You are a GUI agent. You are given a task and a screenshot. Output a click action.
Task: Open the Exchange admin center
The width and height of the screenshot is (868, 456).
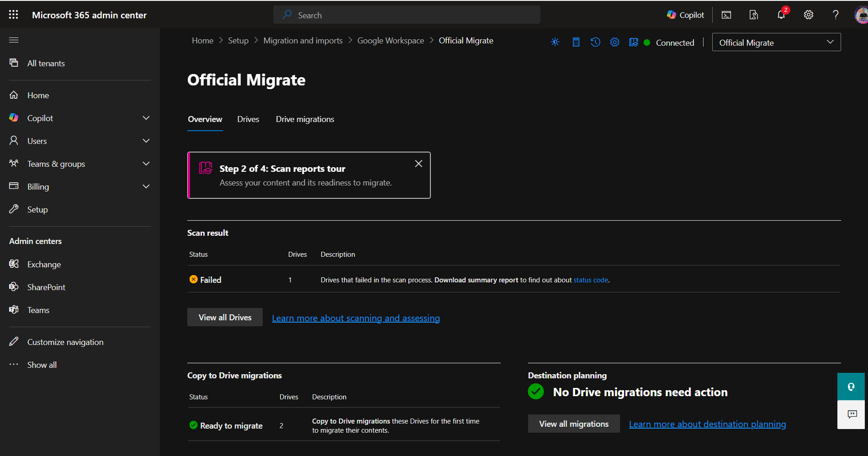pyautogui.click(x=44, y=264)
